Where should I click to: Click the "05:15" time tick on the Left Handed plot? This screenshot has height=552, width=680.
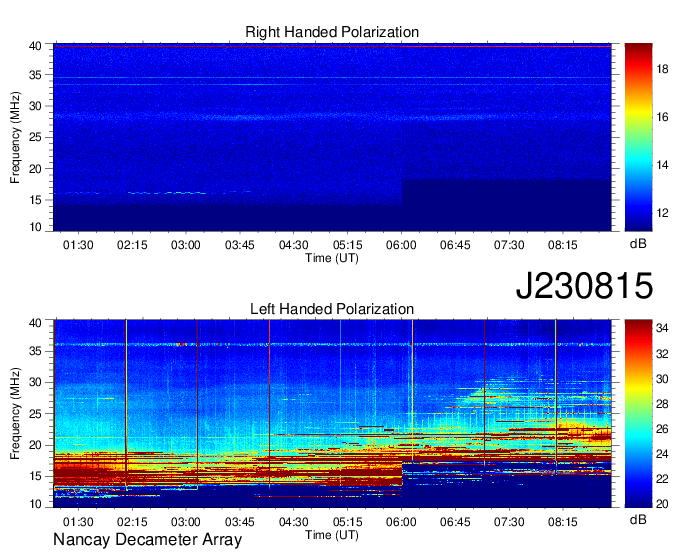coord(347,522)
